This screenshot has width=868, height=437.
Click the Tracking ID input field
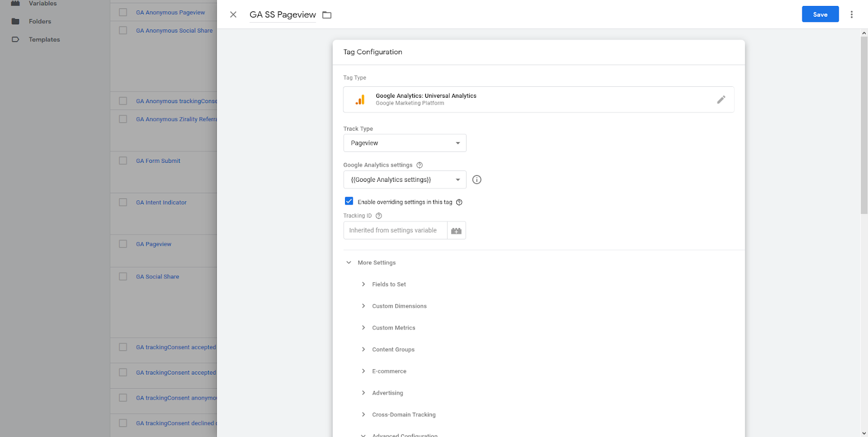pos(395,231)
